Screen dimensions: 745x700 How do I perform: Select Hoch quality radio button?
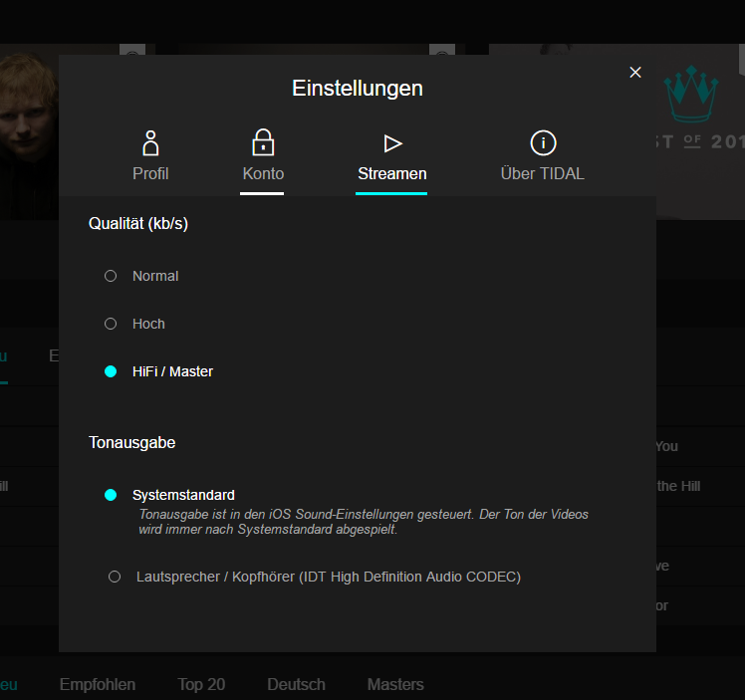[x=111, y=324]
